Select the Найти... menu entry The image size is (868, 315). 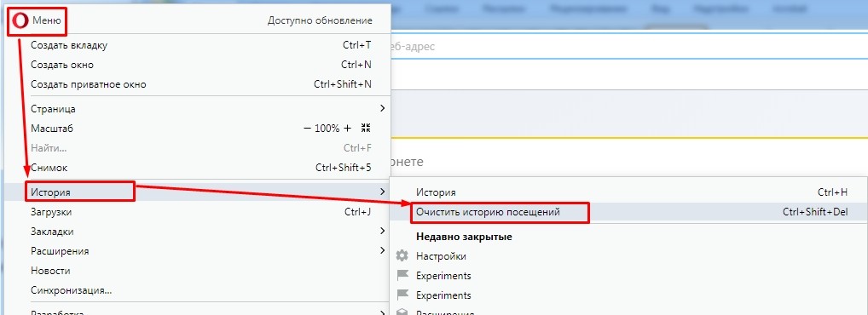pyautogui.click(x=198, y=147)
